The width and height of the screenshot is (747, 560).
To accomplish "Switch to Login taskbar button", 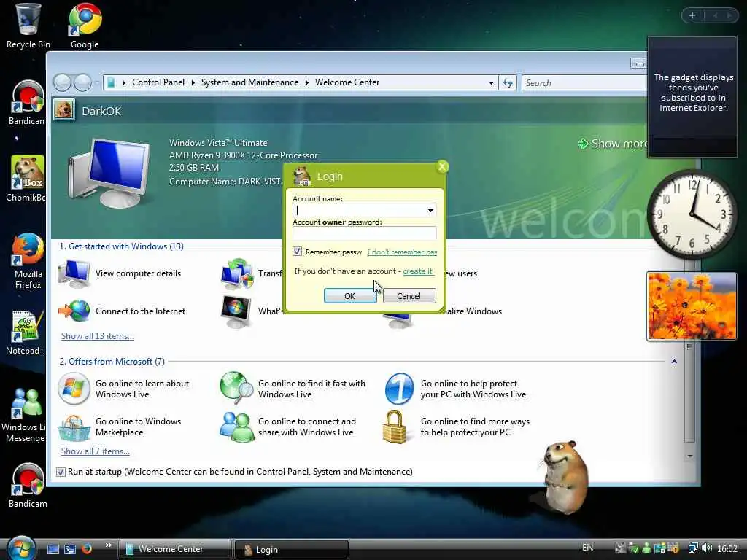I will coord(292,550).
